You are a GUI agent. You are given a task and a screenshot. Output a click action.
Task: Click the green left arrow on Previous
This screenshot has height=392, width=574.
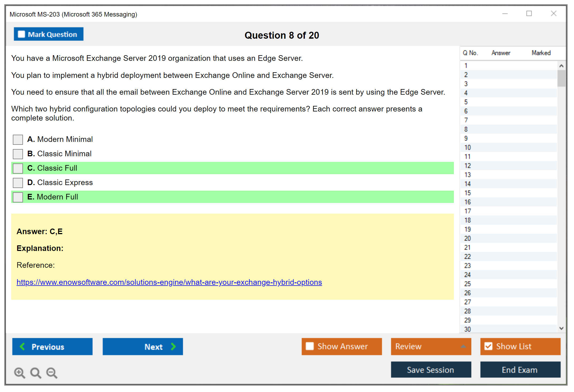[x=22, y=346]
